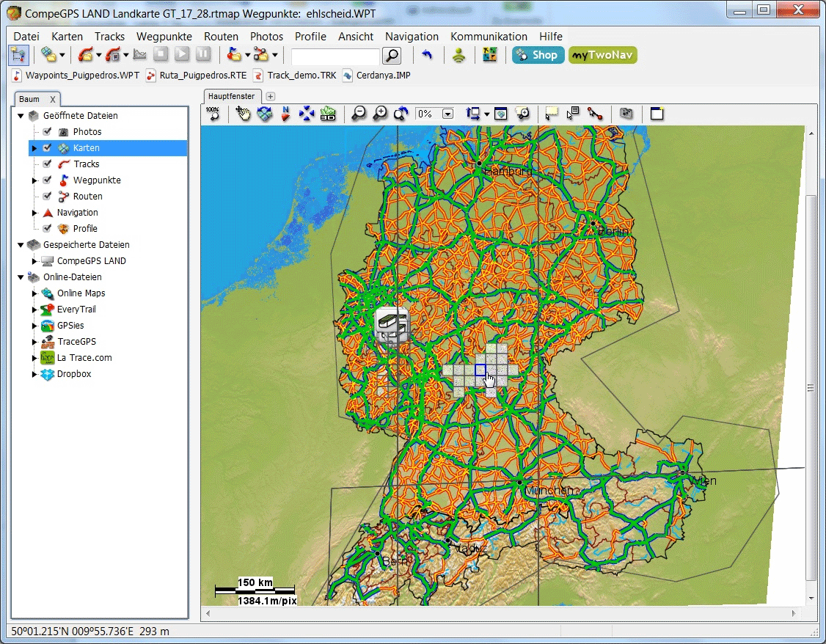Uncheck the Photos checkbox in tree
The image size is (826, 644).
pyautogui.click(x=48, y=132)
